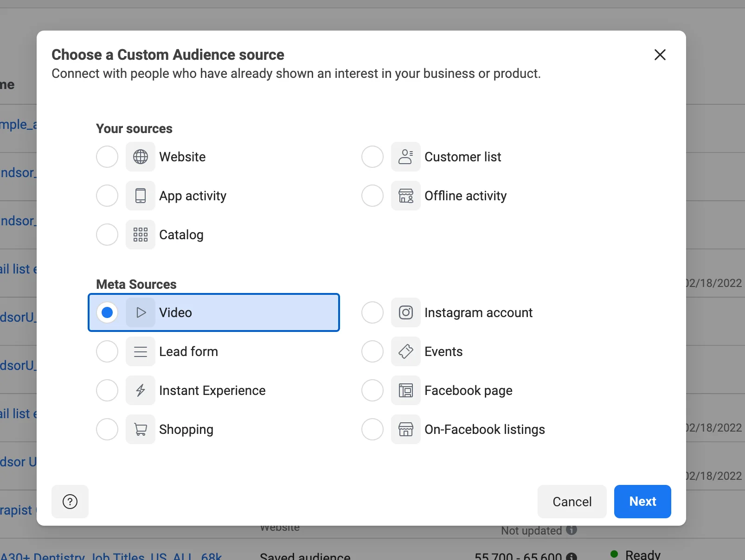This screenshot has height=560, width=745.
Task: Select the Shopping radio button
Action: tap(107, 429)
